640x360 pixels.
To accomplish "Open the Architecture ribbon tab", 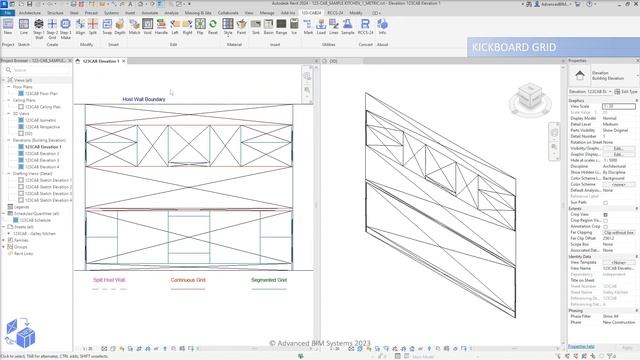I will [30, 13].
